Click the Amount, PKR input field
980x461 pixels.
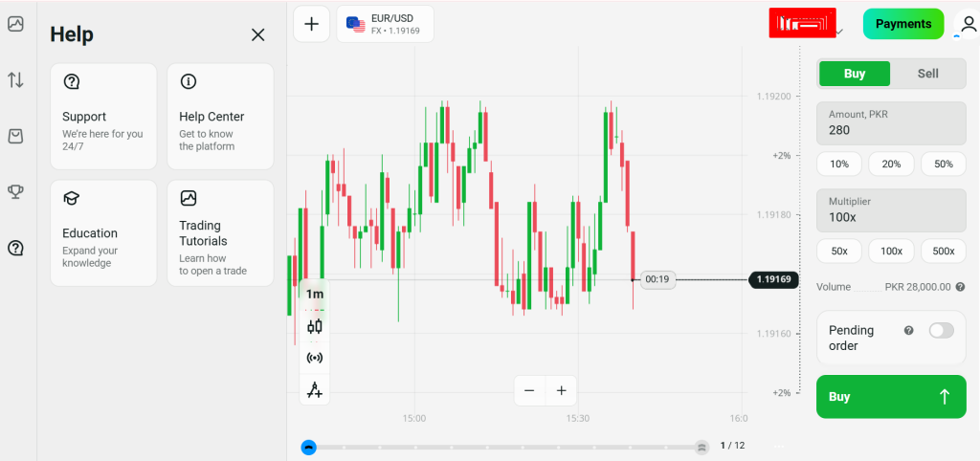[x=891, y=122]
